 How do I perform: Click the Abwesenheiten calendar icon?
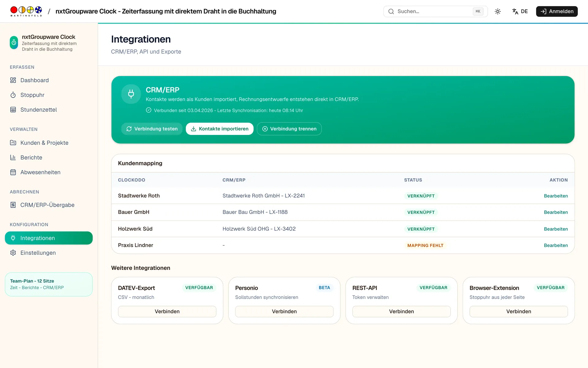13,172
